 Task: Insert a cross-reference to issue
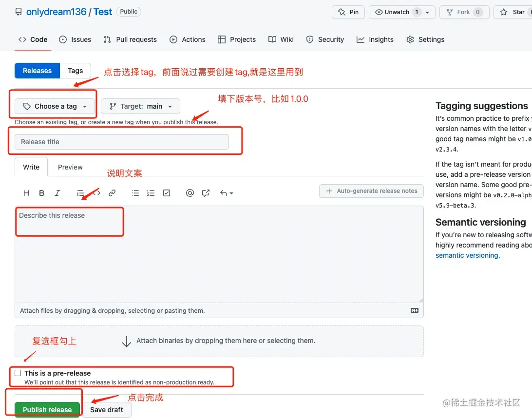206,193
